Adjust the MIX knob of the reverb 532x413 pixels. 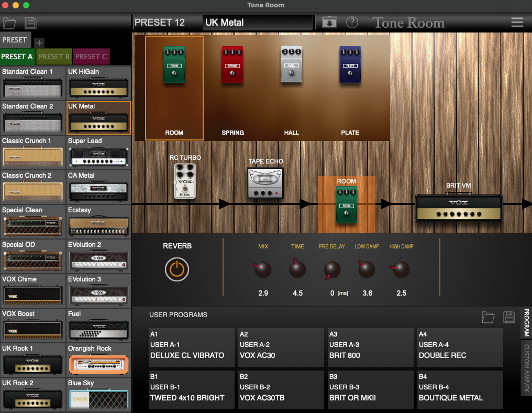tap(262, 269)
